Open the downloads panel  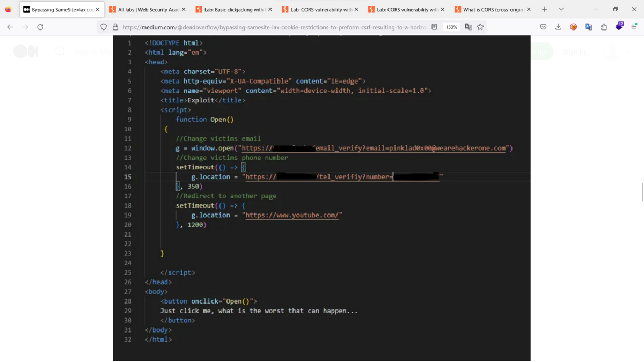pos(558,27)
